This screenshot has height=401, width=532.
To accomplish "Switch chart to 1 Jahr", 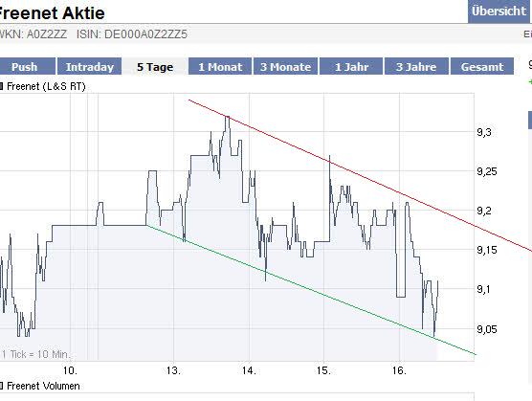I will click(351, 66).
